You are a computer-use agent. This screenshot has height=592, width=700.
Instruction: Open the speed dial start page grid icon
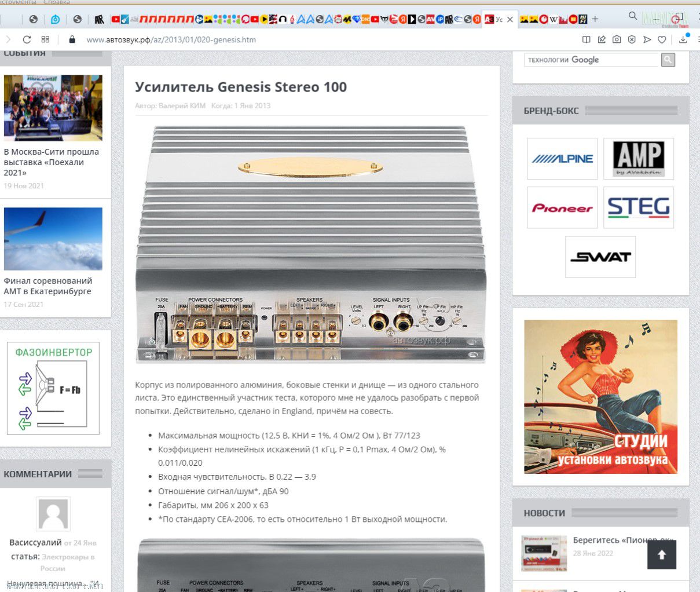coord(45,39)
